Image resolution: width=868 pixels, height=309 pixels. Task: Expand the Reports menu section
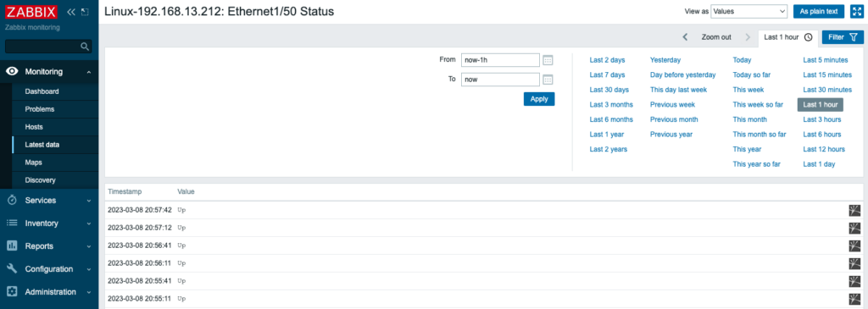tap(88, 246)
